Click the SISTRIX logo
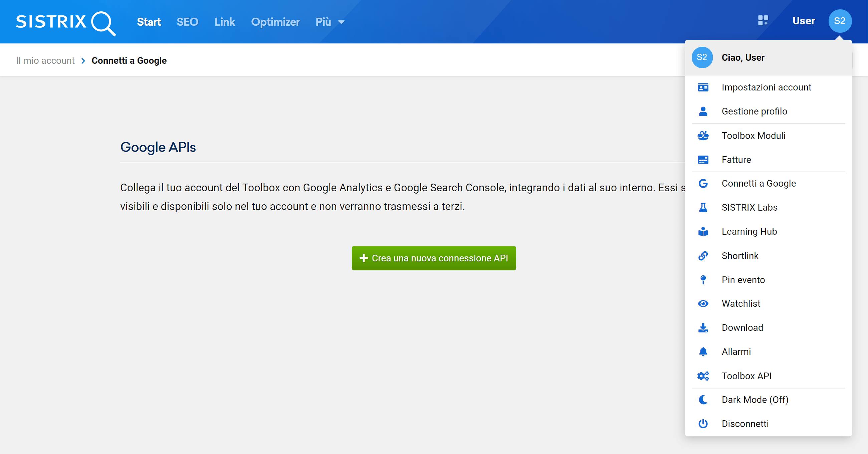868x454 pixels. (66, 23)
